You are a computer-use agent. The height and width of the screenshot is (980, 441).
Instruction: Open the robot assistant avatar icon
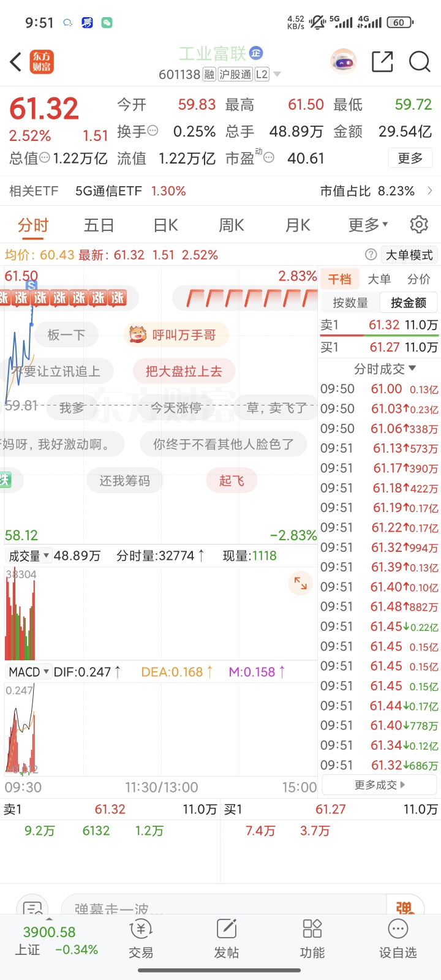click(x=344, y=61)
